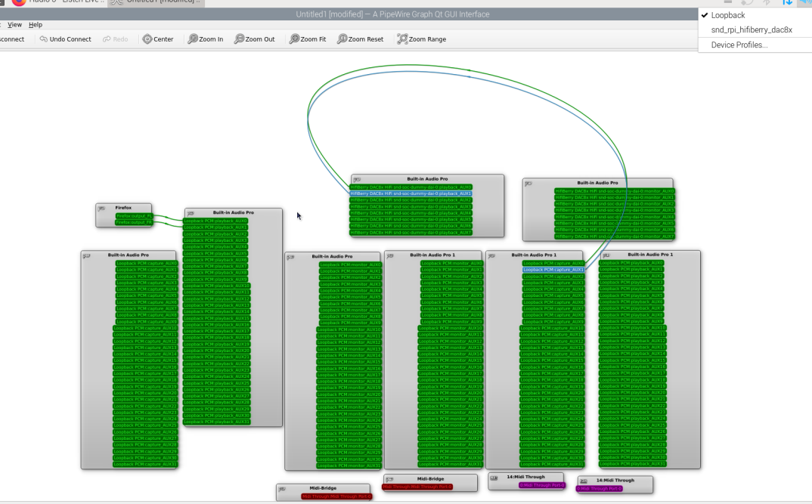Select the Firefox:output_FR port
The image size is (812, 504).
134,222
